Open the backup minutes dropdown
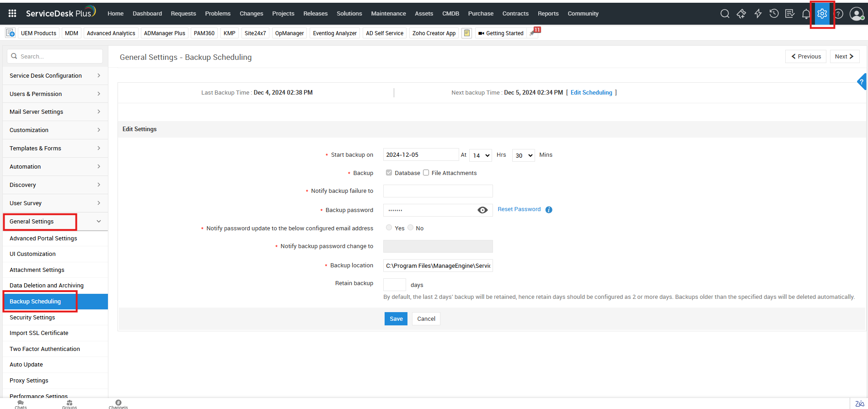Image resolution: width=868 pixels, height=409 pixels. [523, 155]
